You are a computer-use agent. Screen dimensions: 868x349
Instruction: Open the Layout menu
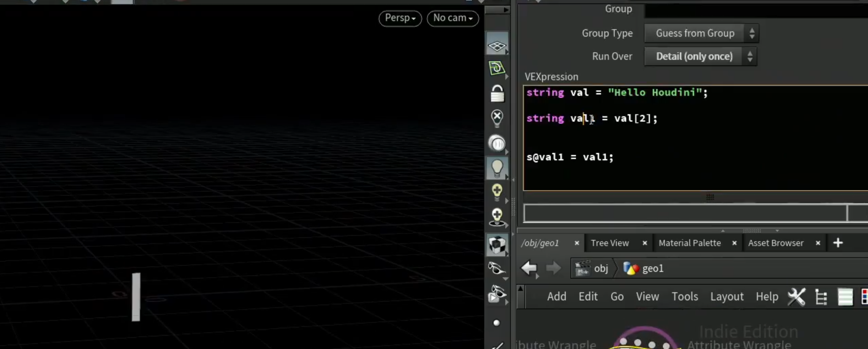727,297
